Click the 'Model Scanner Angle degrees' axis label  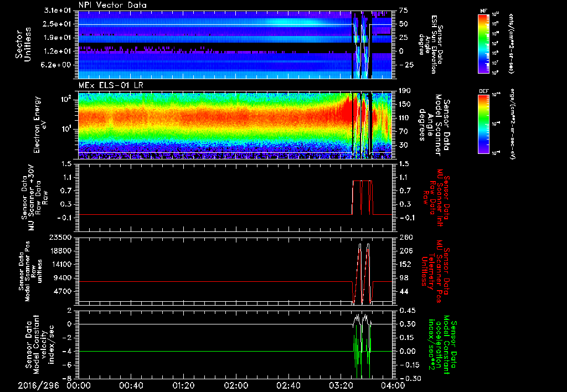pos(435,125)
